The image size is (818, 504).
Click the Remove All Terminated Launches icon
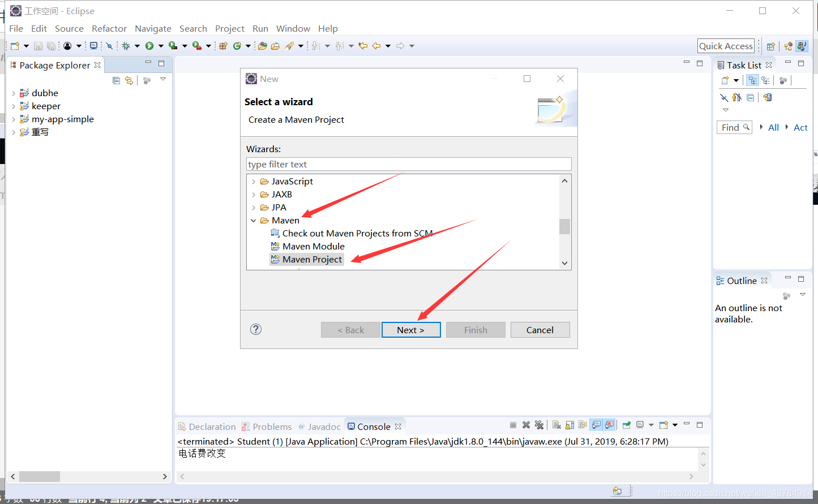tap(539, 425)
